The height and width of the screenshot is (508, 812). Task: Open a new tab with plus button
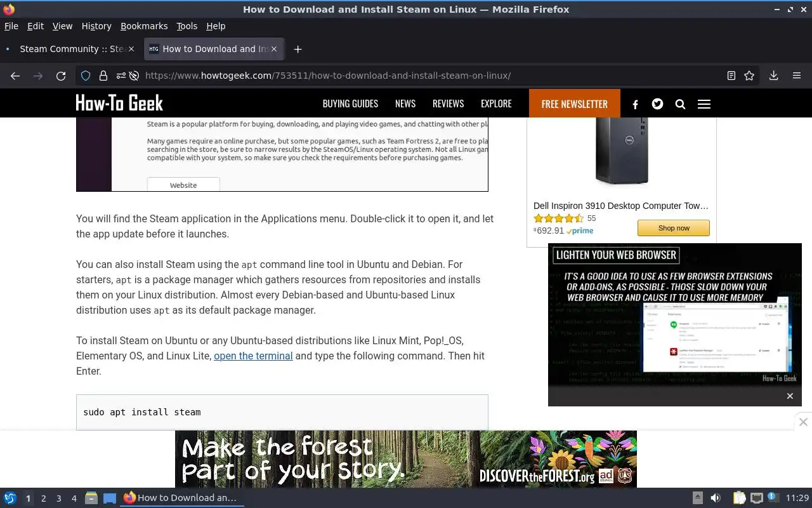tap(298, 49)
